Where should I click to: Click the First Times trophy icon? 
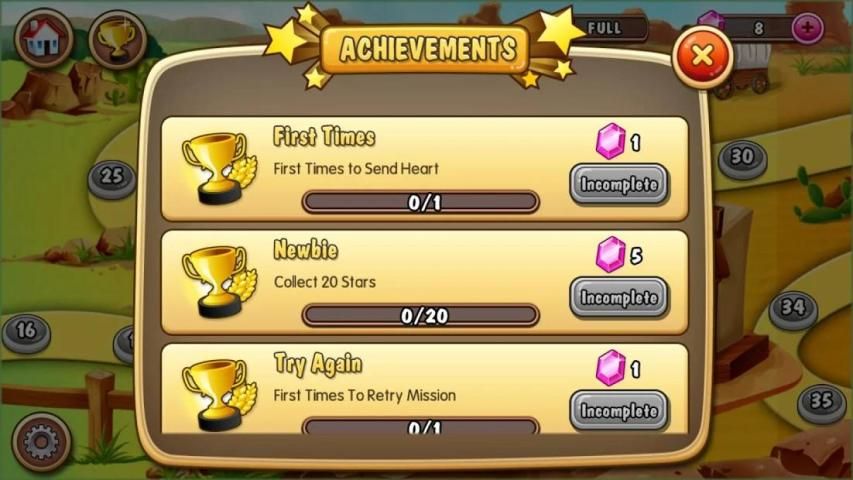tap(219, 168)
